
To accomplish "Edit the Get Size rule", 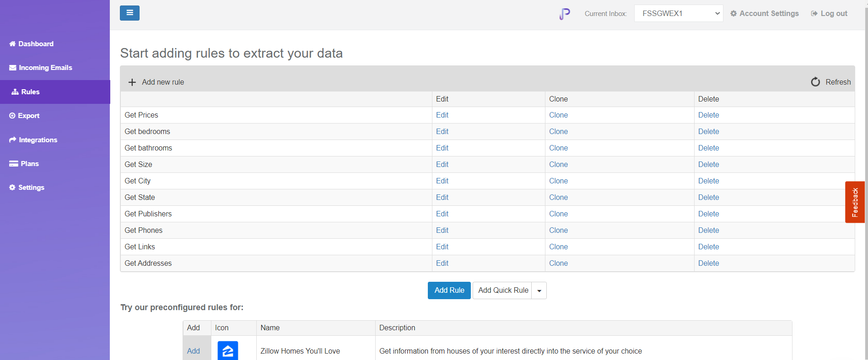I will pyautogui.click(x=442, y=165).
